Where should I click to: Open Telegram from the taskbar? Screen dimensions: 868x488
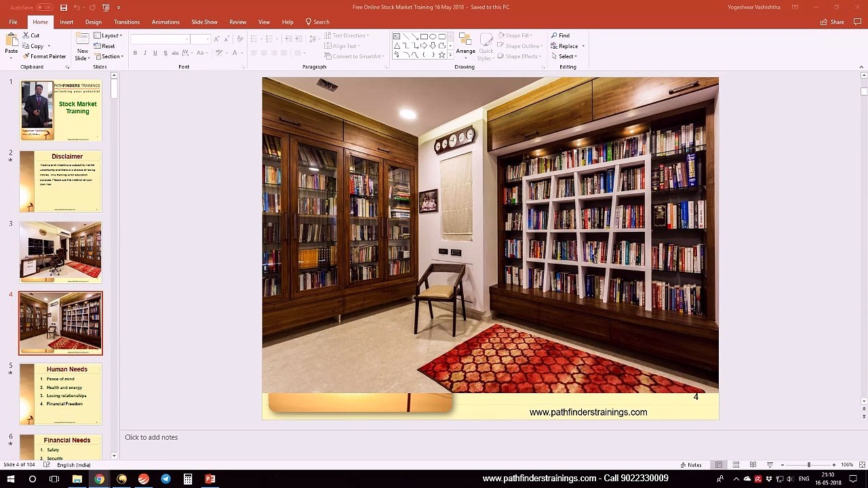(165, 479)
